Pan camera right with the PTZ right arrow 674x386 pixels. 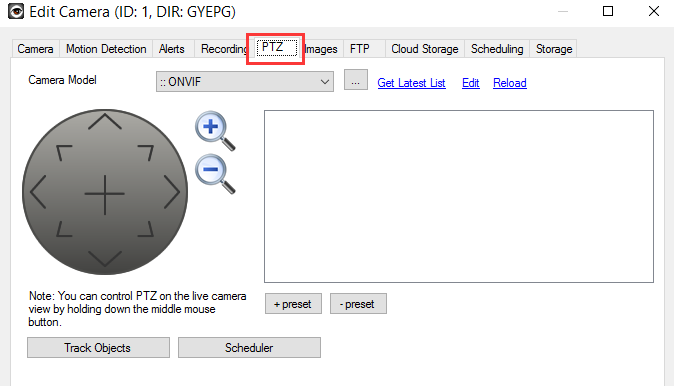pyautogui.click(x=172, y=192)
